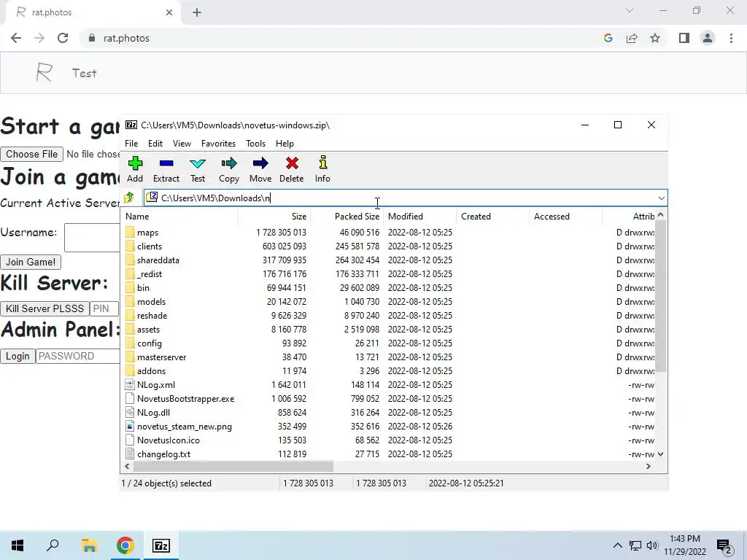Sort by Name column header
The image size is (747, 560).
180,216
